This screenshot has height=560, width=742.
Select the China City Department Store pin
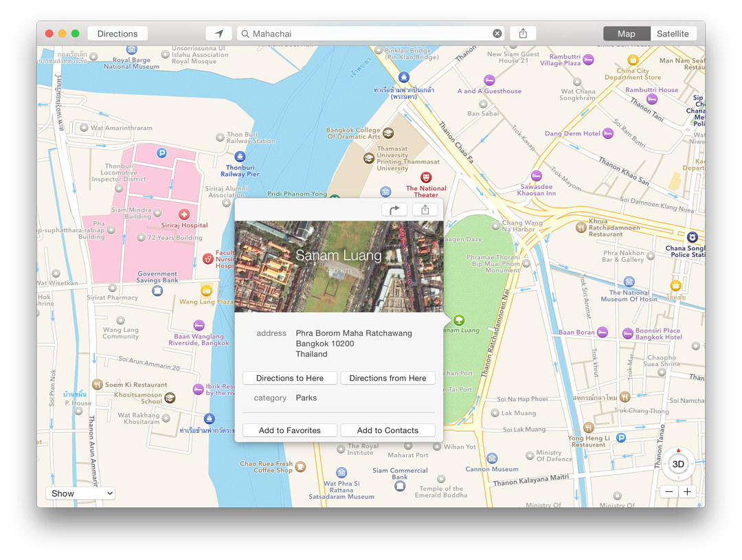633,60
